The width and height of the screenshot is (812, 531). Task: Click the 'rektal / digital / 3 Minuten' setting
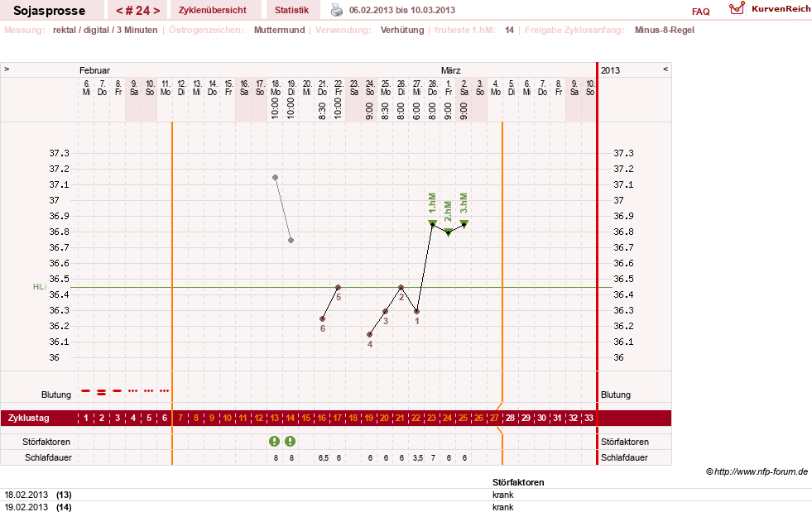[105, 30]
